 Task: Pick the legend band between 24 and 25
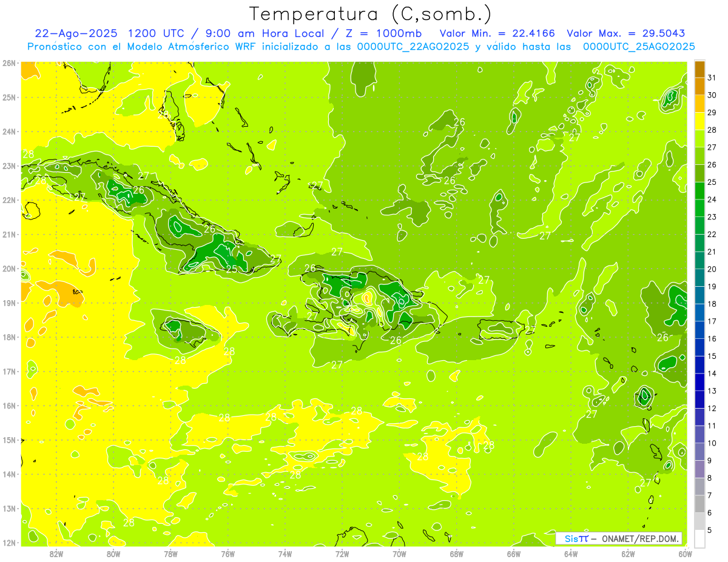699,191
